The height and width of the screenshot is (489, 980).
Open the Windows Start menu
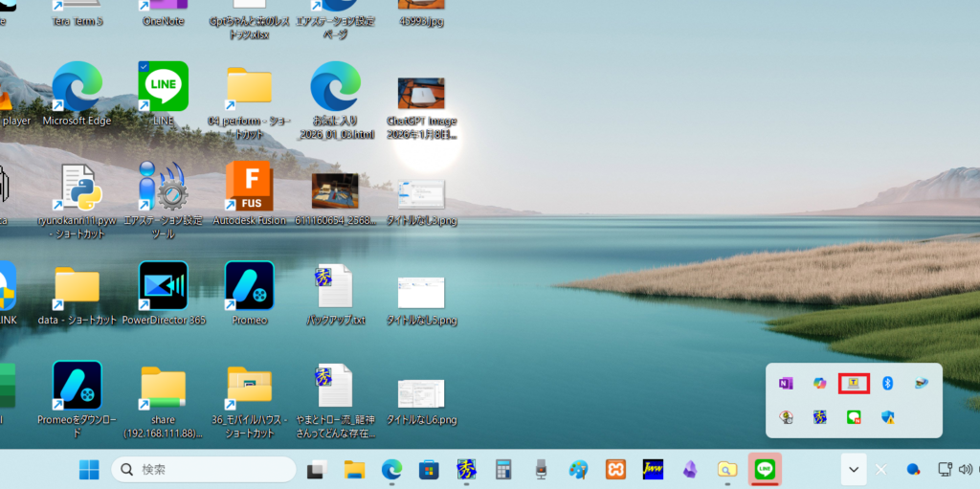click(88, 470)
